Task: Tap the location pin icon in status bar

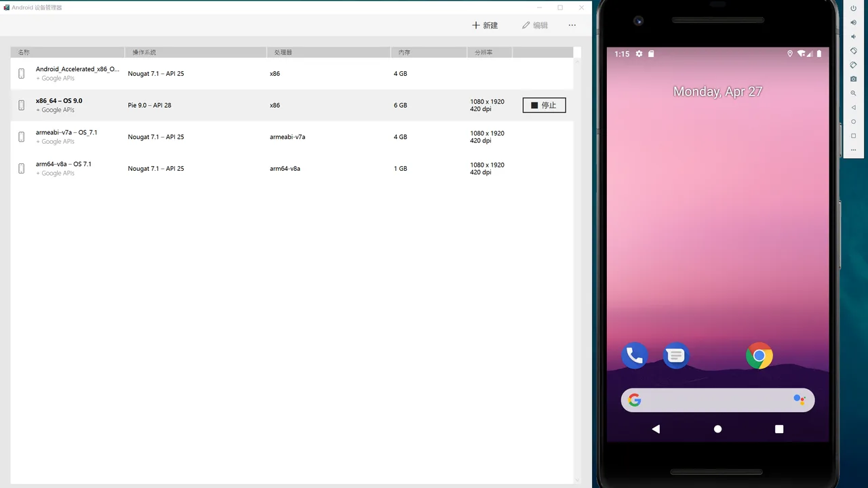Action: click(790, 54)
